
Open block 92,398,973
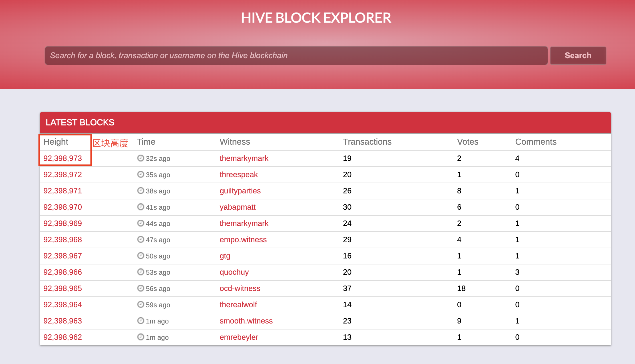pos(63,158)
